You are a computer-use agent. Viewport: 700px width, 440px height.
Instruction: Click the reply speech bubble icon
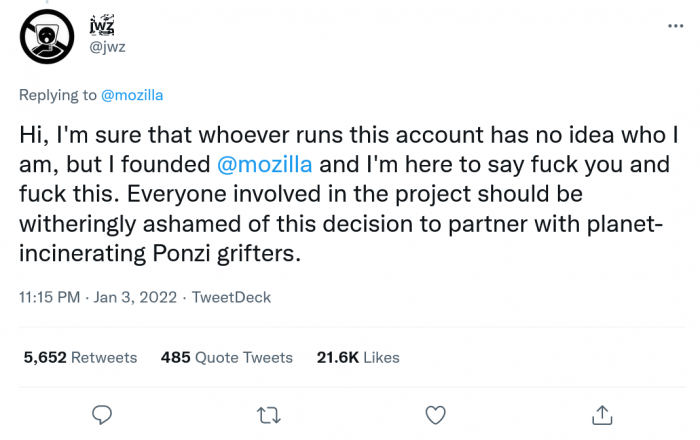[101, 414]
